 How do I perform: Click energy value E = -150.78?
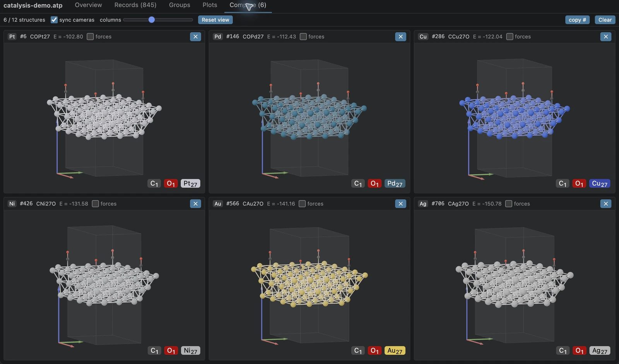(487, 204)
